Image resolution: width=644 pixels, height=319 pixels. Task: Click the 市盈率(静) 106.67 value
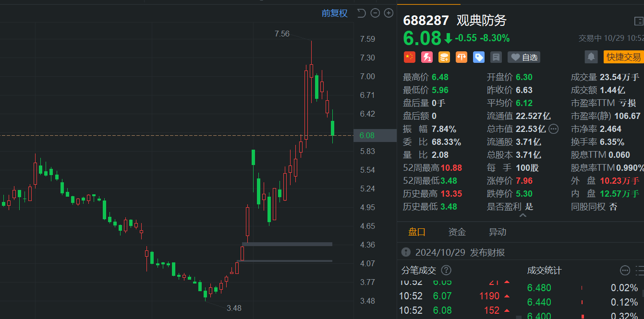627,116
